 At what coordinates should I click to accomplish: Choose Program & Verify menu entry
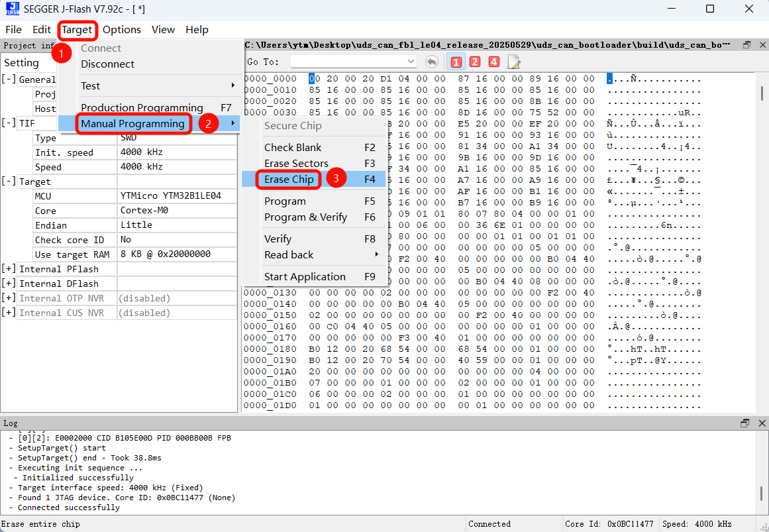[x=305, y=217]
